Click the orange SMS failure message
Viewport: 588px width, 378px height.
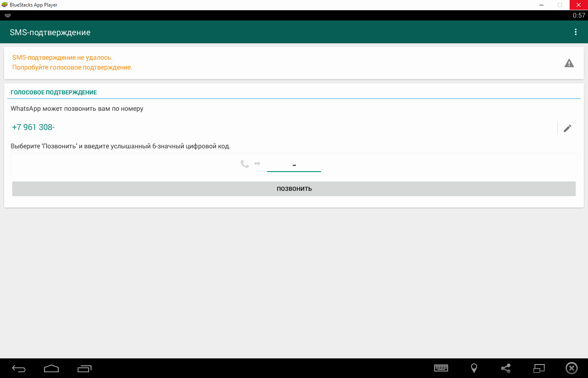pyautogui.click(x=72, y=63)
